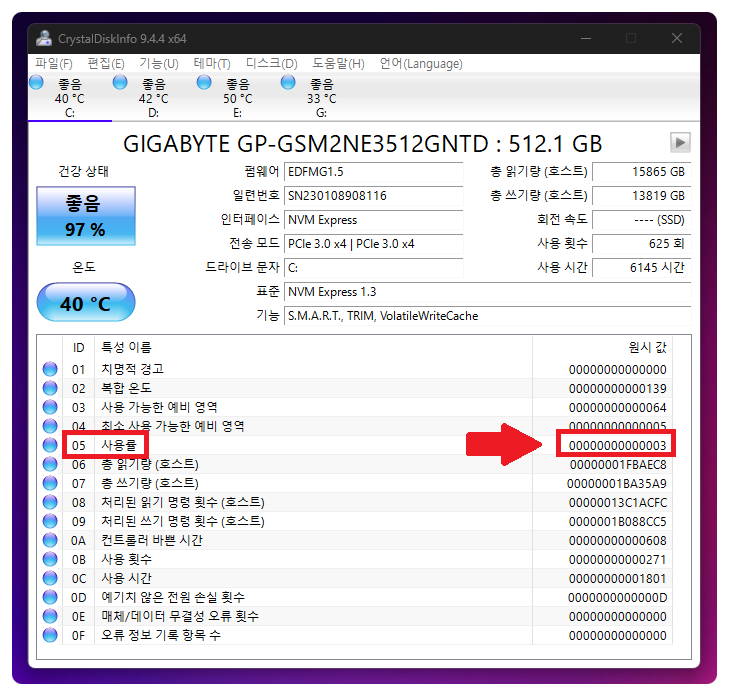Open the 언어(Language) menu
Viewport: 729px width, 696px height.
pos(421,63)
